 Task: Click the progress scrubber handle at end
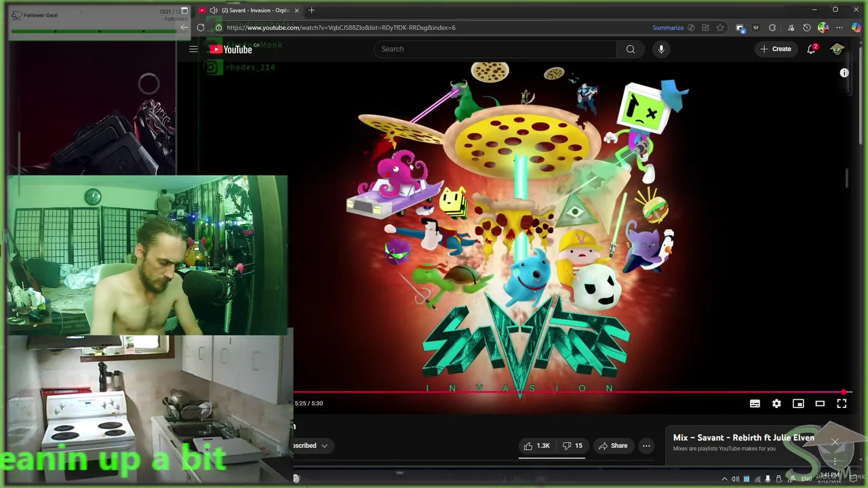(844, 392)
